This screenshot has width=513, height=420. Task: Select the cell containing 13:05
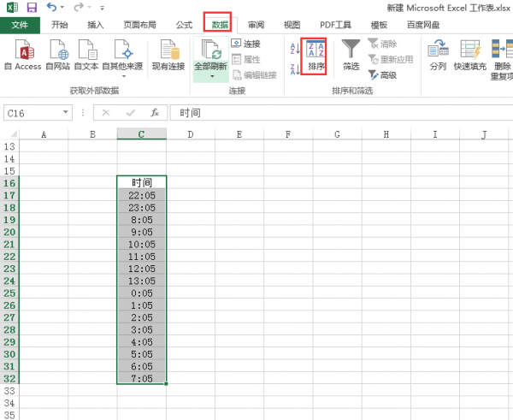[x=142, y=281]
